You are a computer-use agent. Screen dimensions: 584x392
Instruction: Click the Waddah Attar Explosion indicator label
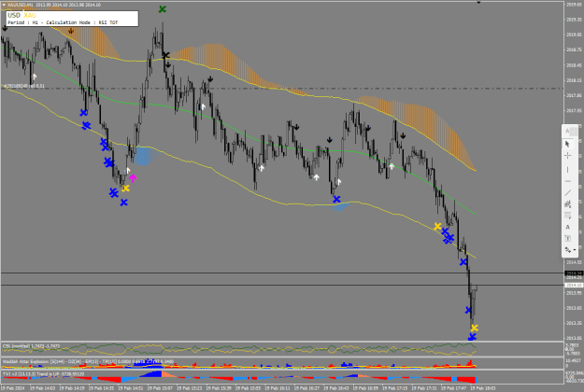coord(88,361)
